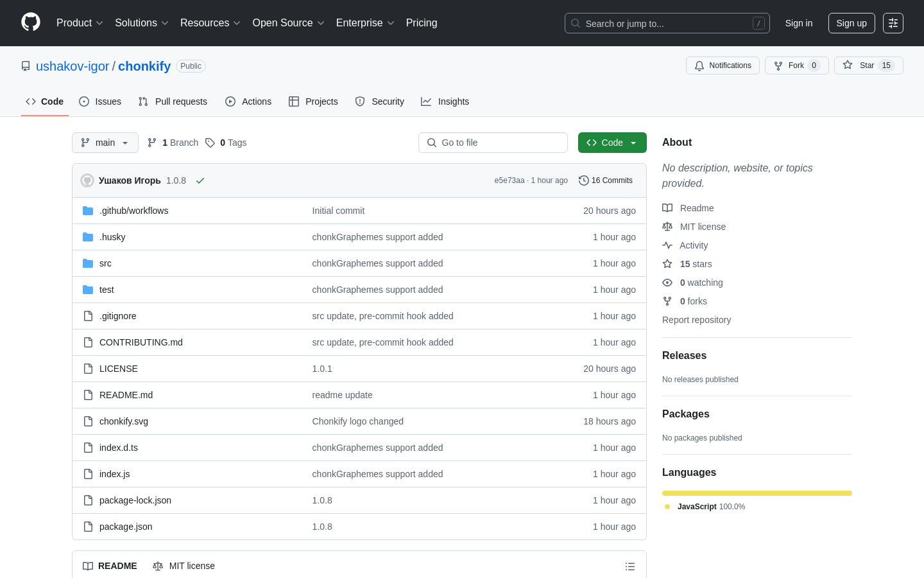
Task: Open the 16 Commits history link
Action: 606,180
